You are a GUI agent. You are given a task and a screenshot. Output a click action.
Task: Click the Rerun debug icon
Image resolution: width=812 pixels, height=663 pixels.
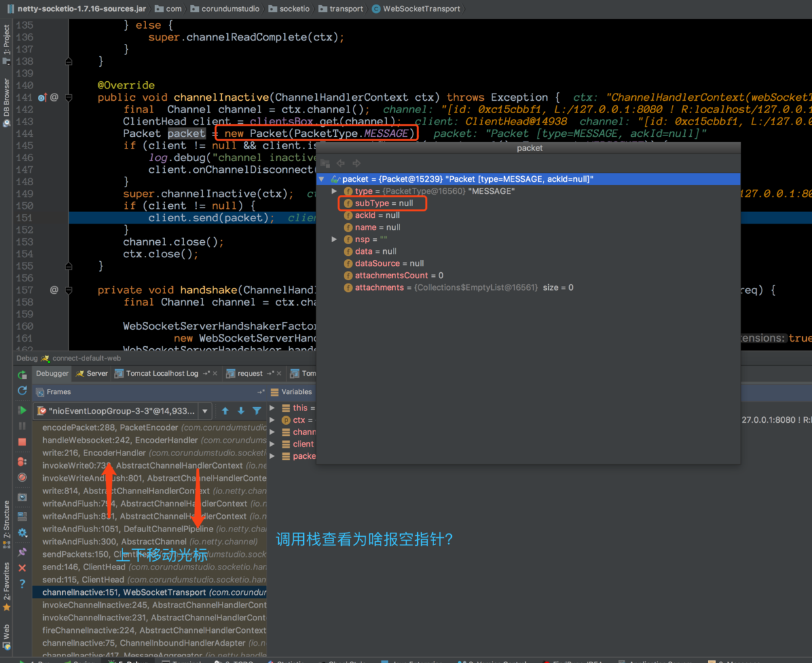[22, 374]
